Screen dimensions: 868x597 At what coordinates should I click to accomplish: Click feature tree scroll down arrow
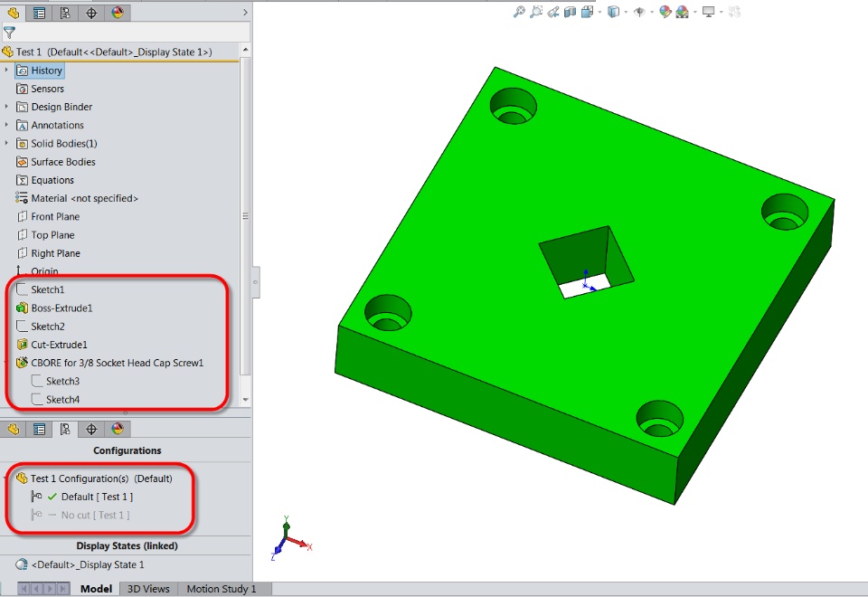[245, 400]
